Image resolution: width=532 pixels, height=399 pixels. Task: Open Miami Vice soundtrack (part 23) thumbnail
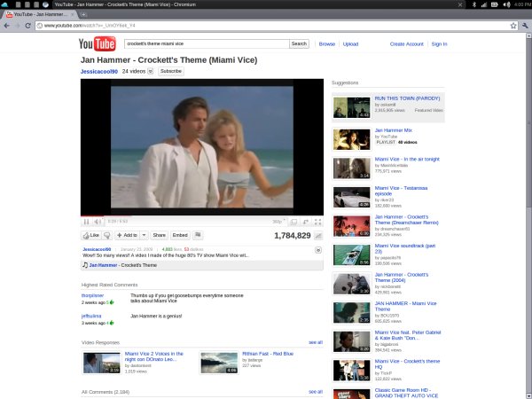(x=351, y=254)
